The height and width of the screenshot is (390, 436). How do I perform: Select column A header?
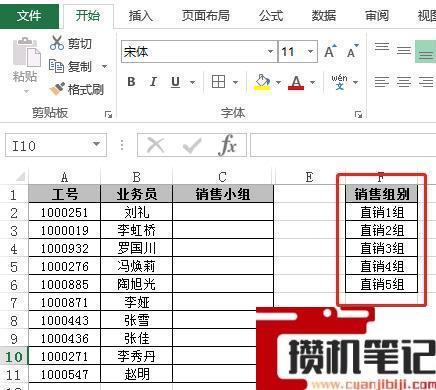(x=64, y=177)
